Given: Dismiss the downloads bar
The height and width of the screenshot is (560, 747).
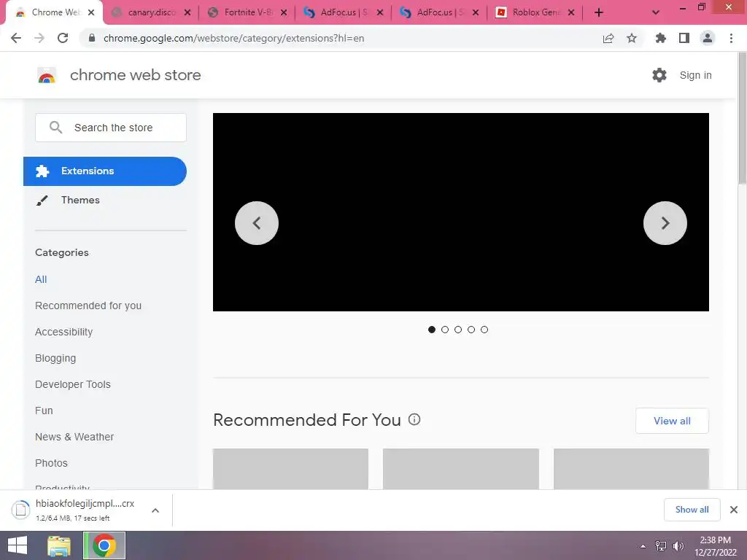Looking at the screenshot, I should pyautogui.click(x=734, y=510).
